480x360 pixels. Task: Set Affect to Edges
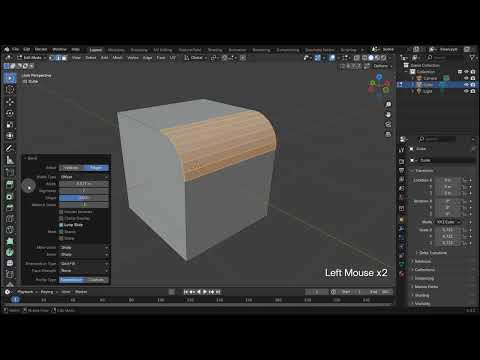click(96, 168)
